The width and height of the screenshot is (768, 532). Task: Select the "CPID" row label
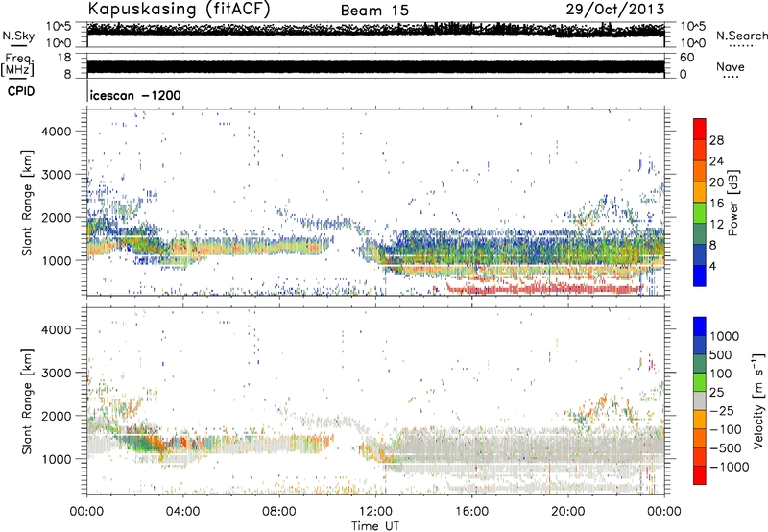tap(21, 91)
